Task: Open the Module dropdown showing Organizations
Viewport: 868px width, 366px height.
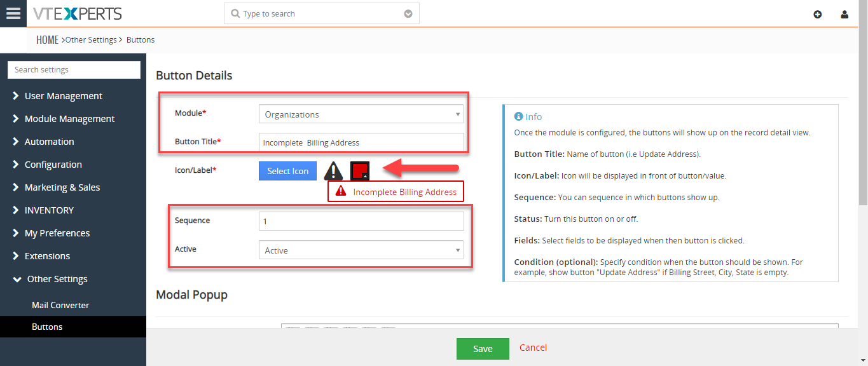Action: (361, 114)
